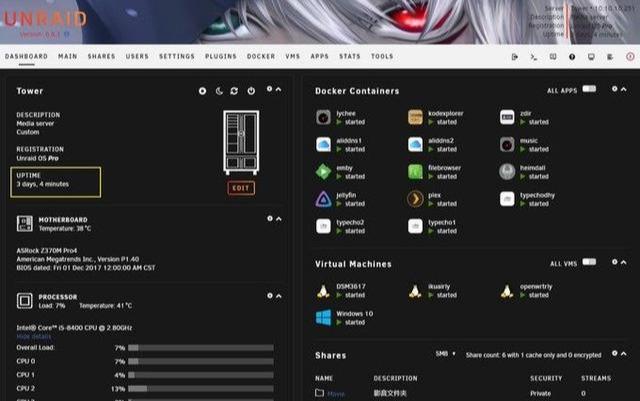Click the DSM3617 virtual machine icon
The height and width of the screenshot is (401, 640).
323,291
